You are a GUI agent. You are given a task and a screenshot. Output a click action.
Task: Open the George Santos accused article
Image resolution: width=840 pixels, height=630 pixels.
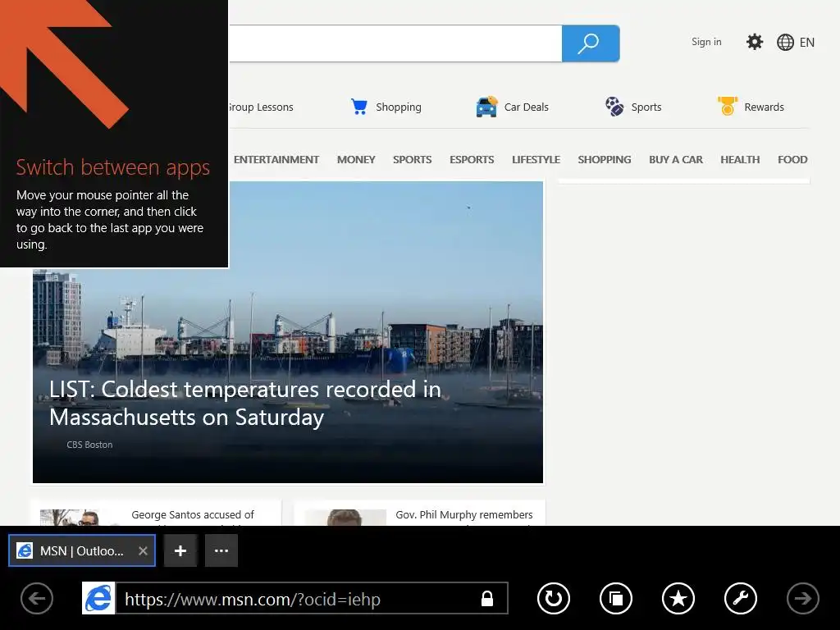click(193, 515)
